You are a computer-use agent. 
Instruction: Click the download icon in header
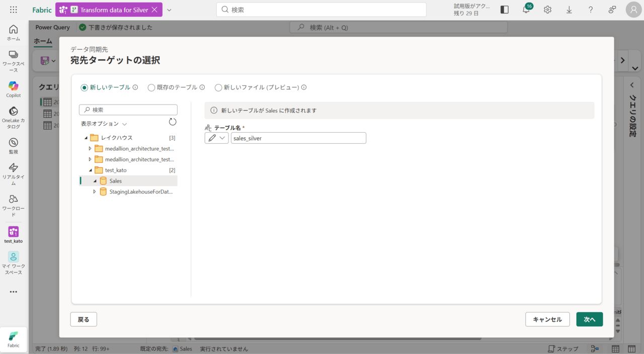(569, 10)
